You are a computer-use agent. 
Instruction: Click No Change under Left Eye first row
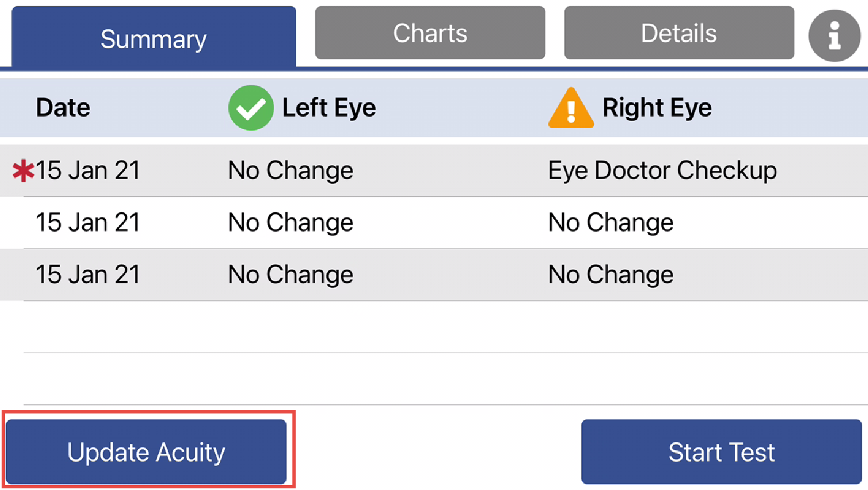(291, 170)
